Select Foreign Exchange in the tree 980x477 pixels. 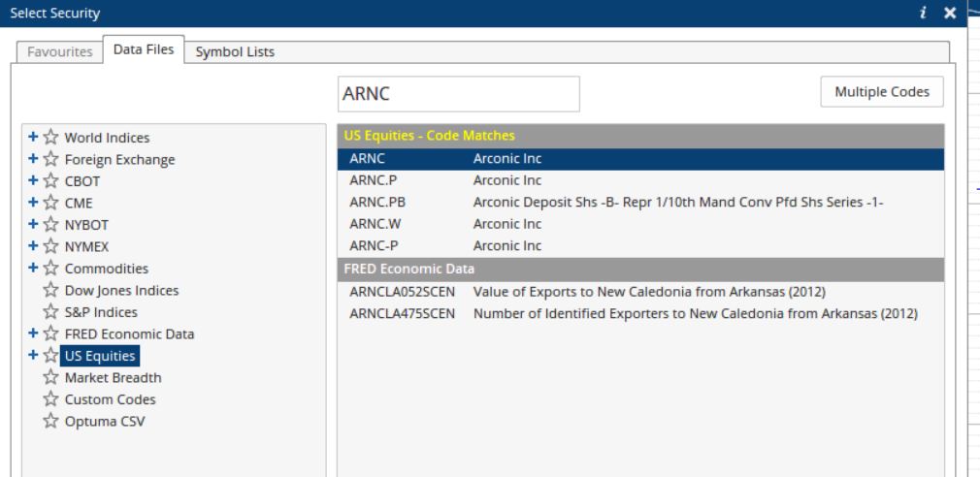coord(119,159)
